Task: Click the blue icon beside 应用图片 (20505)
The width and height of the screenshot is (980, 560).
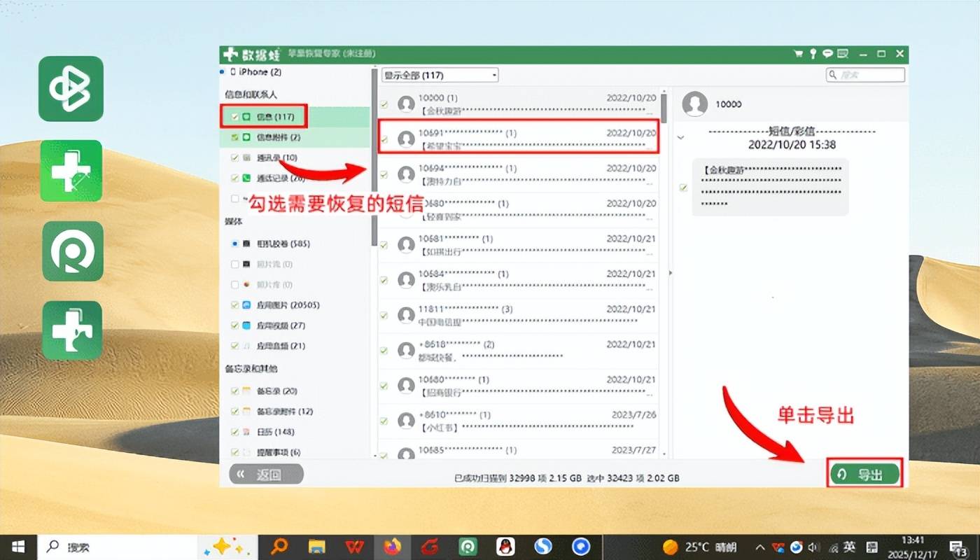Action: click(x=247, y=305)
